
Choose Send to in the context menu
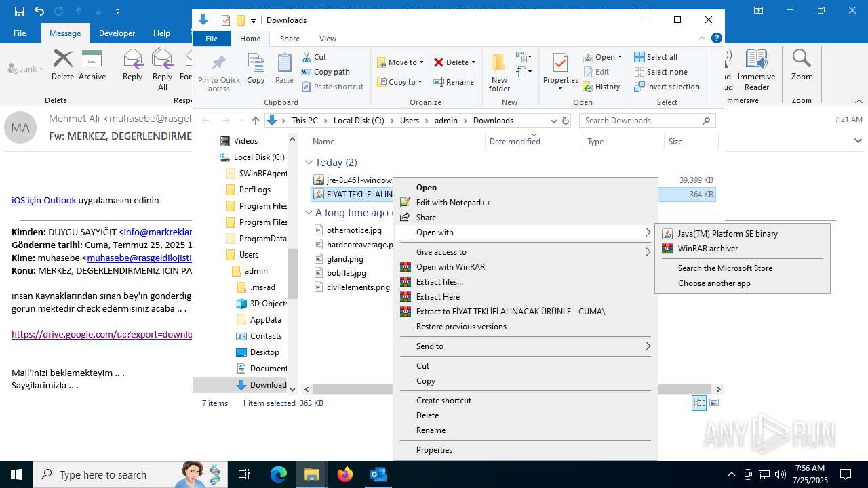(525, 346)
